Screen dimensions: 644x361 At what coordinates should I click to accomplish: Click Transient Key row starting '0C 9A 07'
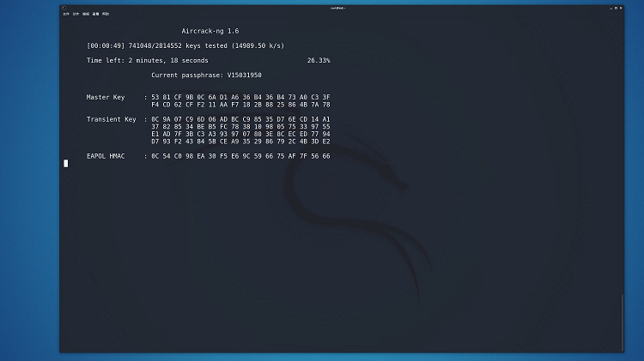tap(240, 119)
